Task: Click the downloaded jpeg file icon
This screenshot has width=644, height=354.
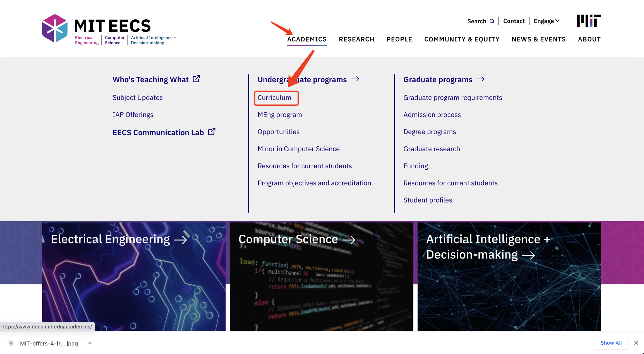Action: pos(11,343)
